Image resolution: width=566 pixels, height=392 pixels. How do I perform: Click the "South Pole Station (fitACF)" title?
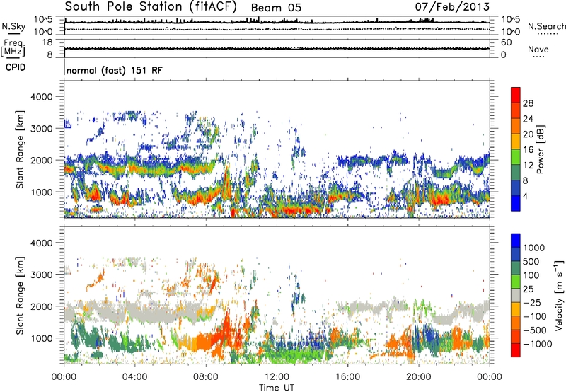point(150,7)
